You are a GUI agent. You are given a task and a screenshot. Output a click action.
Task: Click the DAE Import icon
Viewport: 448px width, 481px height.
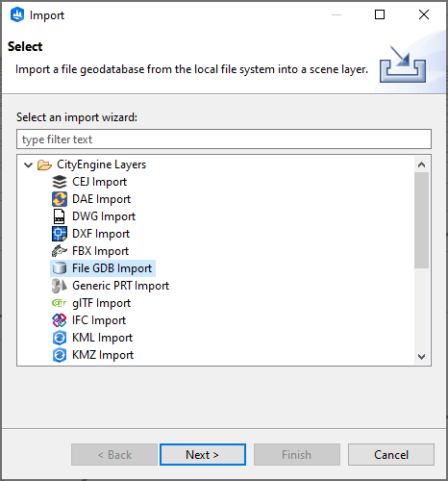[x=60, y=199]
